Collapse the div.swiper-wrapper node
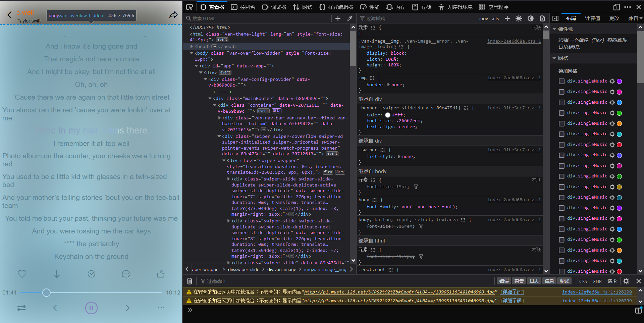This screenshot has width=644, height=323. (224, 160)
